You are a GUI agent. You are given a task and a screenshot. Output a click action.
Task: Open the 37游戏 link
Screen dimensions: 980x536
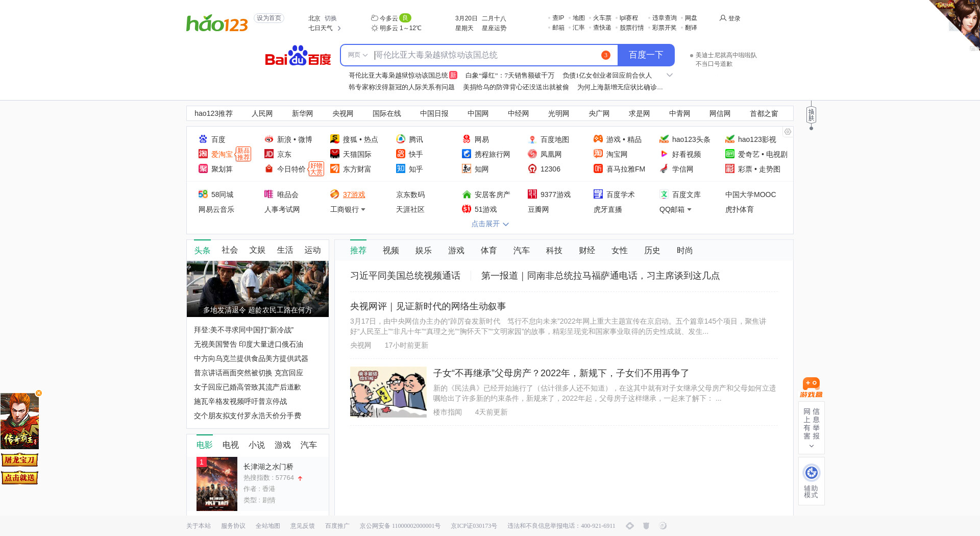tap(354, 194)
